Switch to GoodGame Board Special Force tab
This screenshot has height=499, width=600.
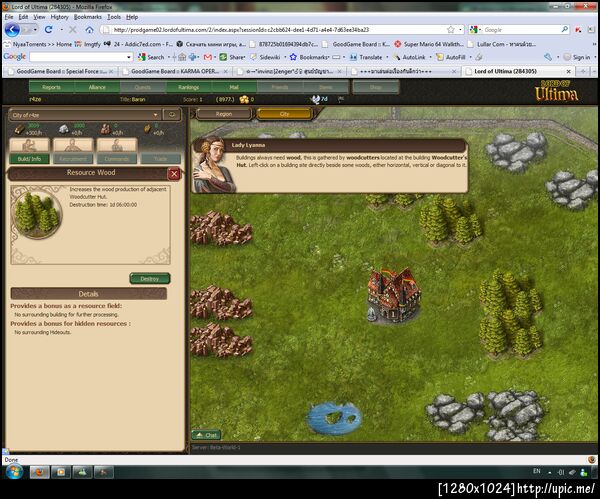[x=61, y=71]
